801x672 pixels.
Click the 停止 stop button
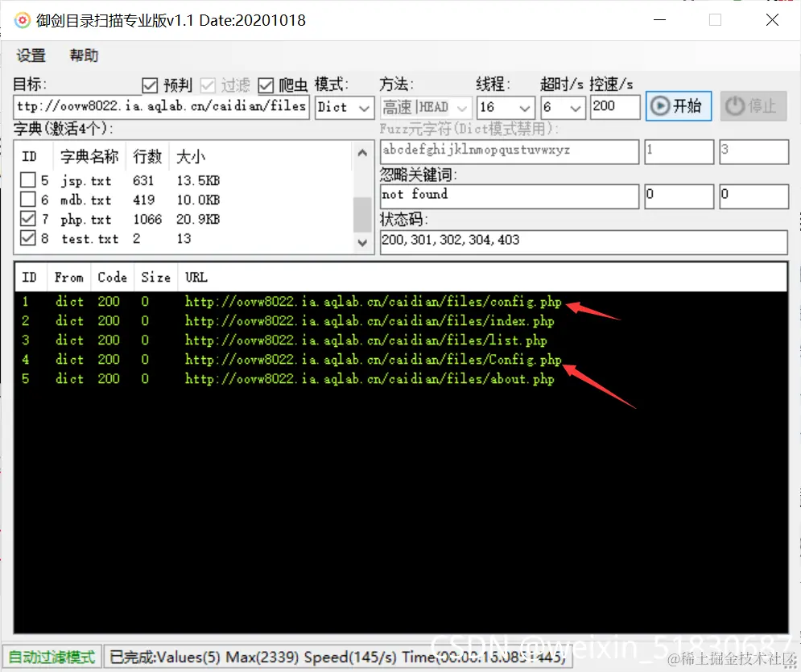pyautogui.click(x=753, y=106)
